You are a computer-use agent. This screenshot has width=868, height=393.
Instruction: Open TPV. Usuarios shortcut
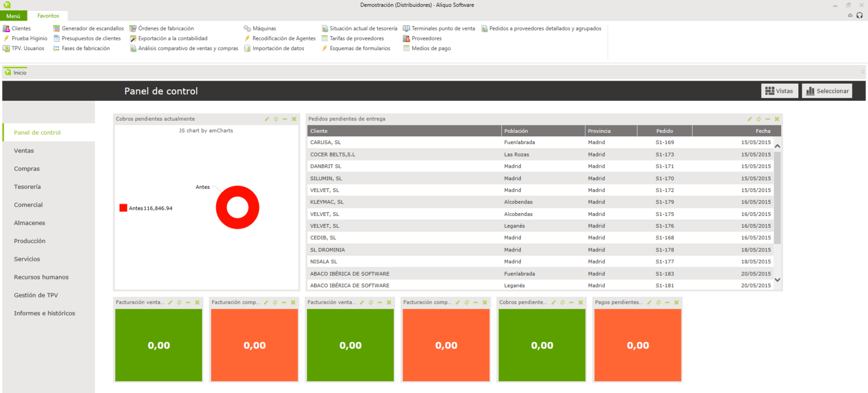(x=24, y=48)
